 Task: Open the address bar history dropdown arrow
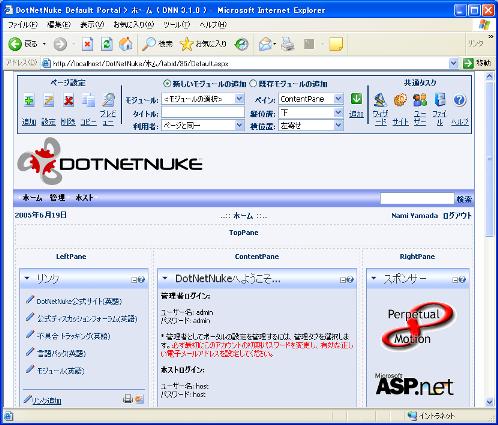pyautogui.click(x=453, y=63)
